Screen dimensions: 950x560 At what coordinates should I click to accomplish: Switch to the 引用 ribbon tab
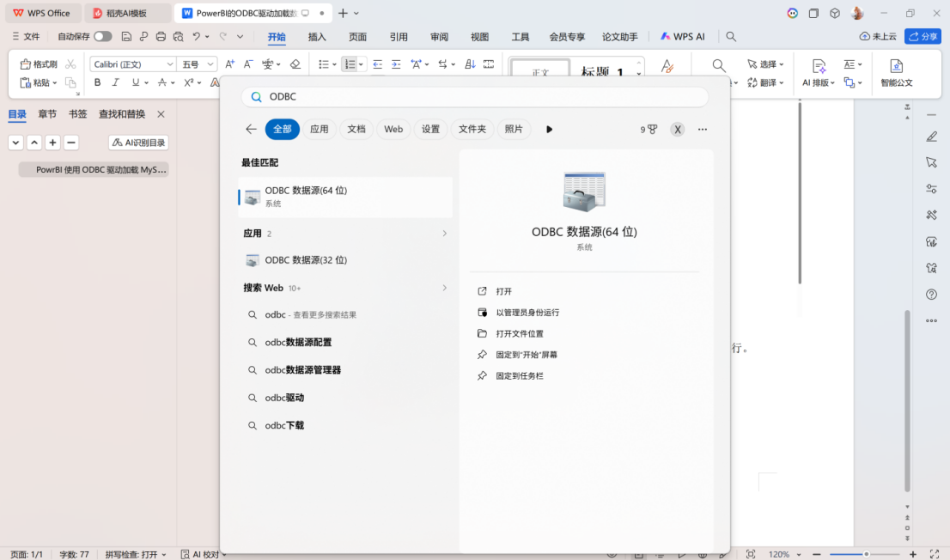(x=398, y=37)
